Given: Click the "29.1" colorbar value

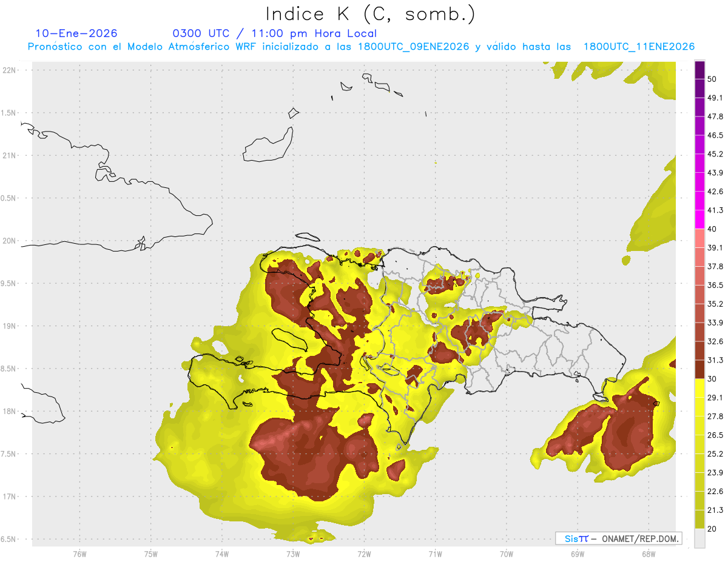Looking at the screenshot, I should (x=715, y=398).
